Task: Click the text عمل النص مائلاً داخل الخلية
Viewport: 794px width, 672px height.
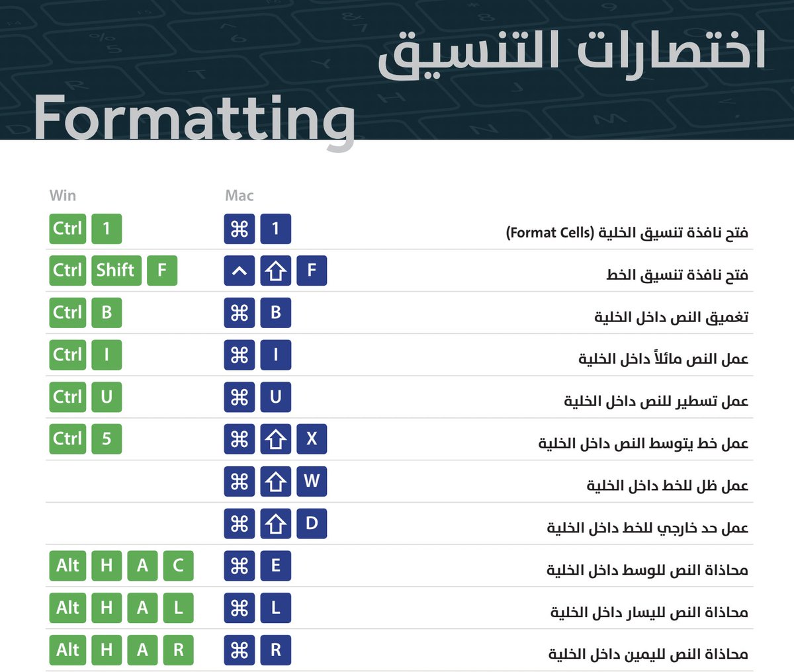Action: tap(664, 359)
